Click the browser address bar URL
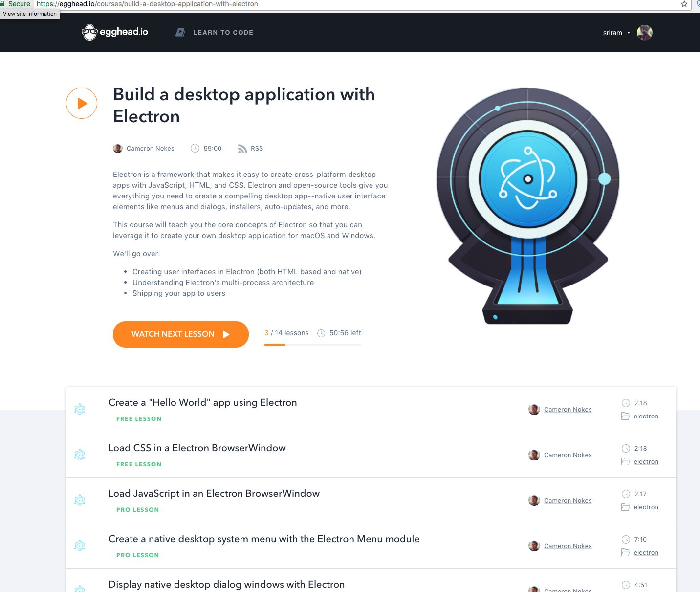Screen dimensions: 700x592 click(147, 4)
